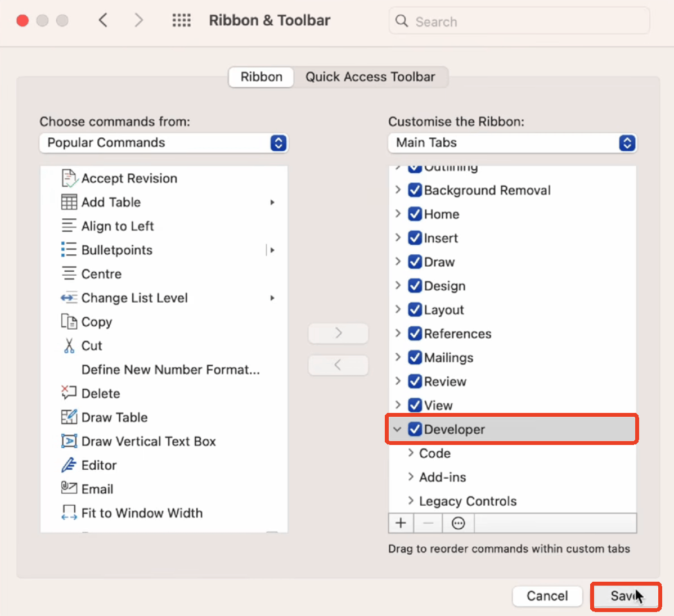Toggle the Layout tab checkbox
Viewport: 674px width, 616px height.
tap(415, 309)
